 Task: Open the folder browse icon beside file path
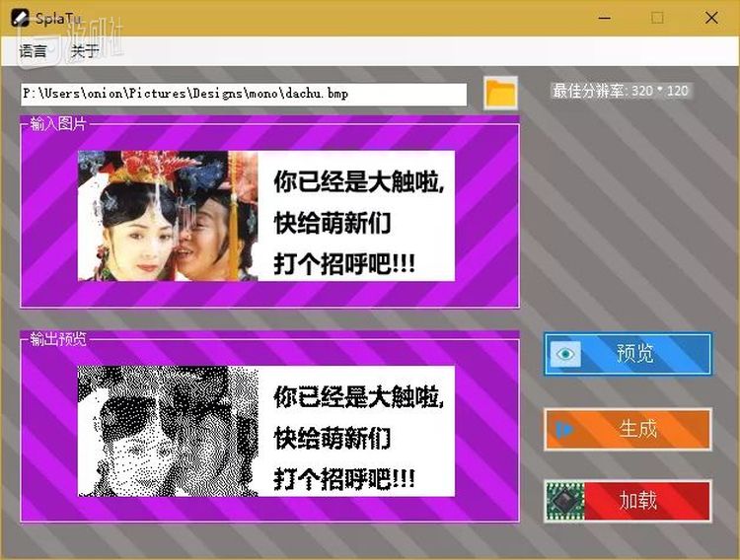(501, 93)
